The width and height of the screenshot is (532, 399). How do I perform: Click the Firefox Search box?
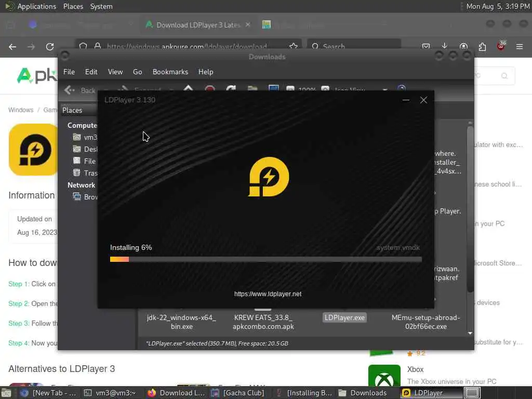point(354,46)
